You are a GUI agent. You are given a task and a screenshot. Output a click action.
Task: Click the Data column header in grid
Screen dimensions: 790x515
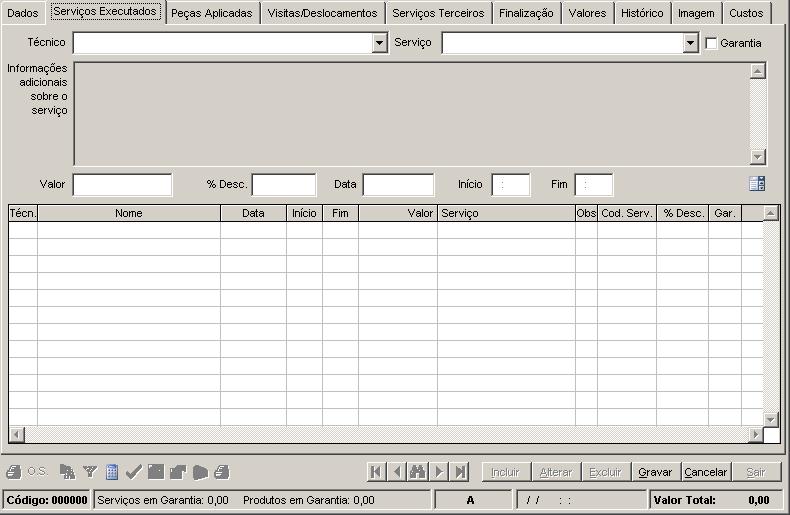point(253,213)
